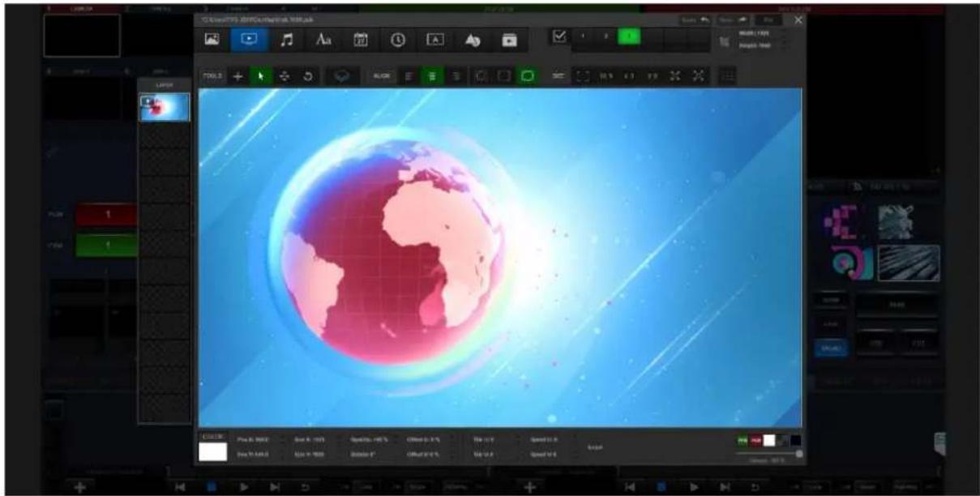This screenshot has width=980, height=496.
Task: Click the play button in right player bar
Action: [693, 487]
